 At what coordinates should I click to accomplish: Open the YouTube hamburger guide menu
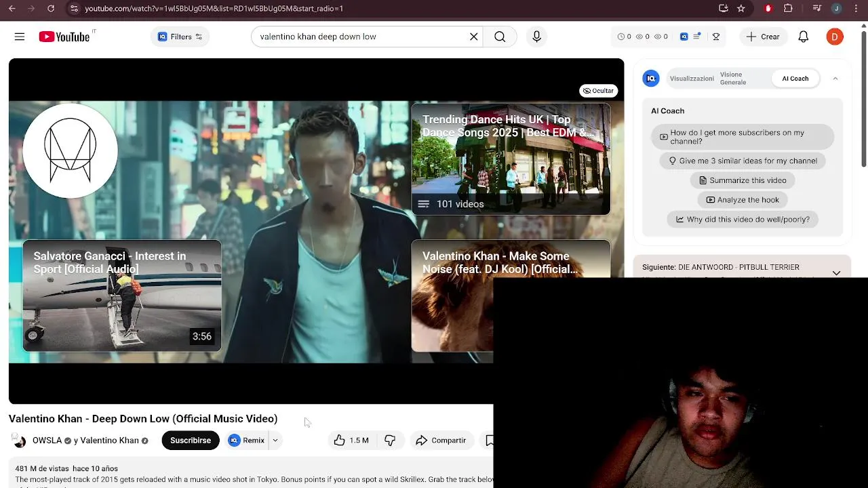tap(20, 37)
